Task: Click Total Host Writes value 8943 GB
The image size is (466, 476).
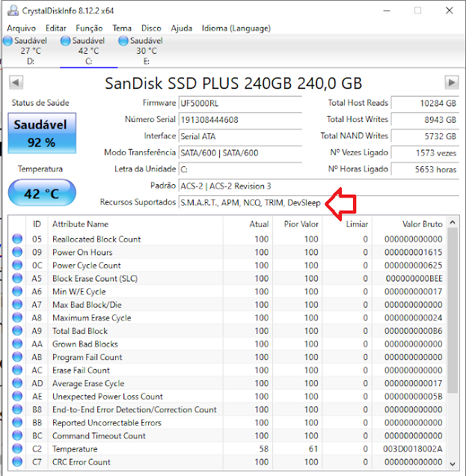Action: point(425,120)
